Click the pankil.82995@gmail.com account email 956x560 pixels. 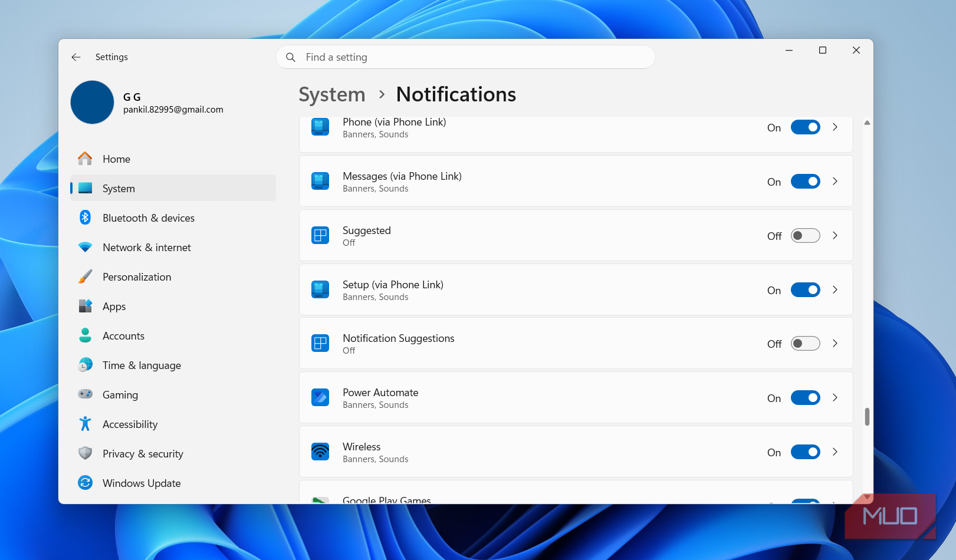(x=173, y=110)
